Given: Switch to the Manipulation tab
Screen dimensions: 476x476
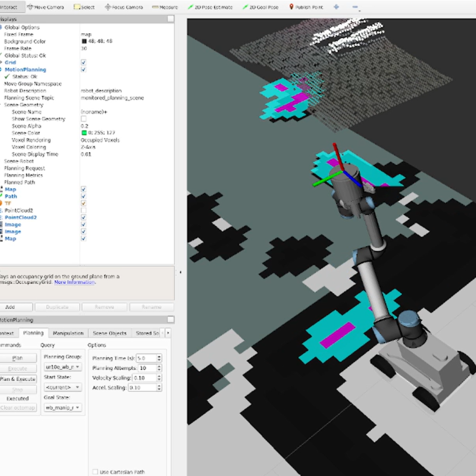Looking at the screenshot, I should coord(68,333).
